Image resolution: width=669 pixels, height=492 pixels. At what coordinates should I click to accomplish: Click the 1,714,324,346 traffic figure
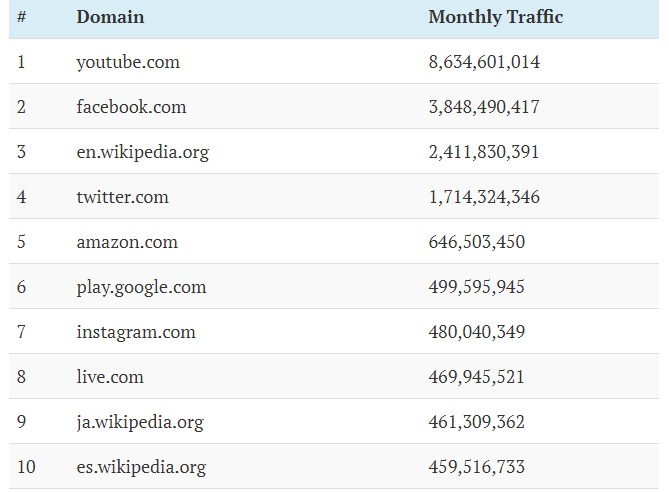click(x=484, y=197)
